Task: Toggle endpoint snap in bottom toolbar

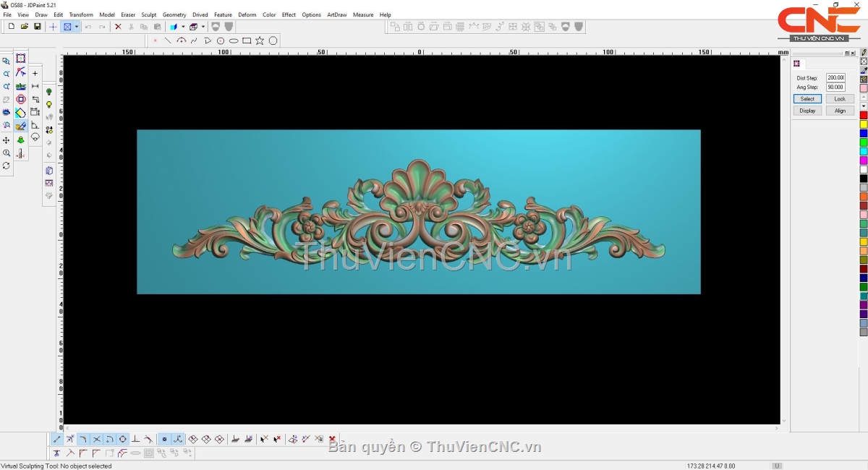Action: pyautogui.click(x=57, y=439)
